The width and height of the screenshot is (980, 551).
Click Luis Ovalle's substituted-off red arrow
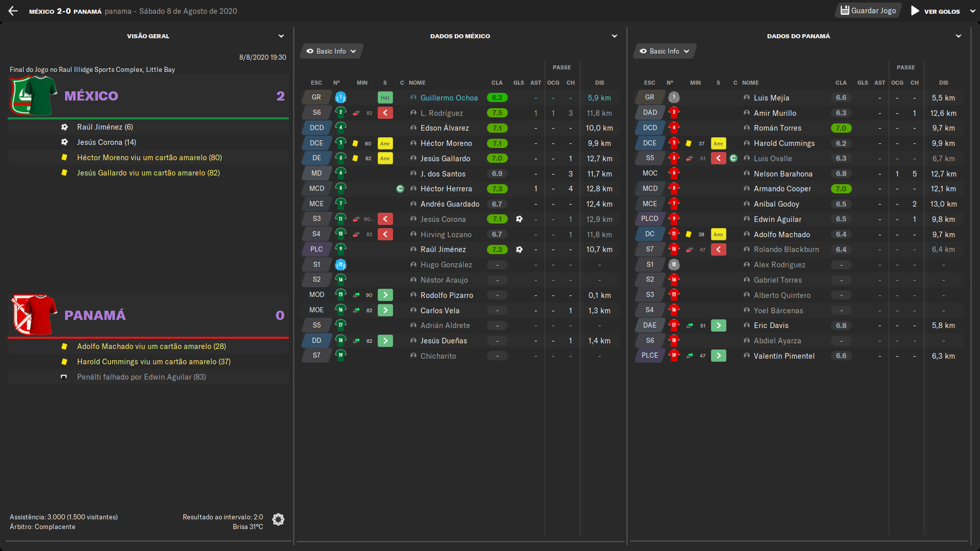pos(719,159)
